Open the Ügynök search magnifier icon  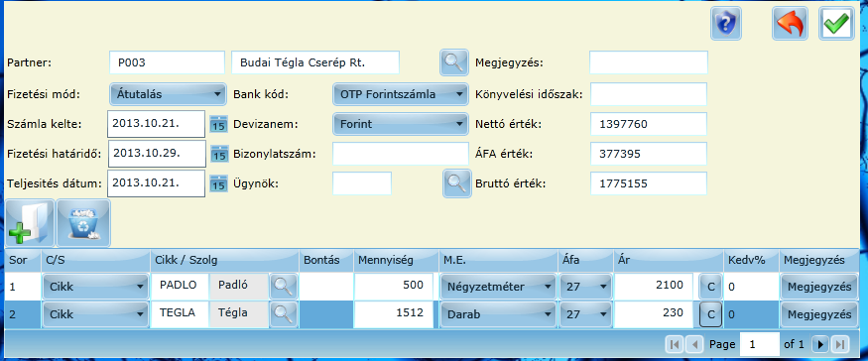[x=456, y=183]
